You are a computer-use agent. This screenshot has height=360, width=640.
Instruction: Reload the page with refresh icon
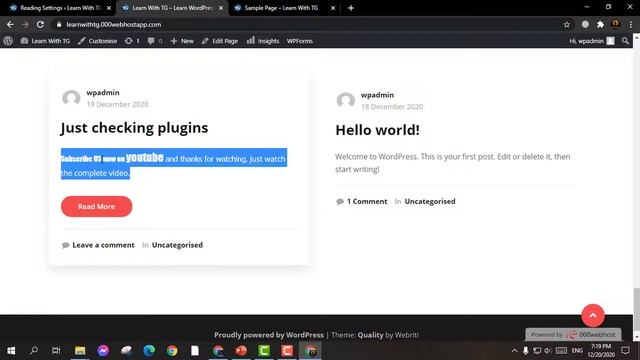(40, 24)
